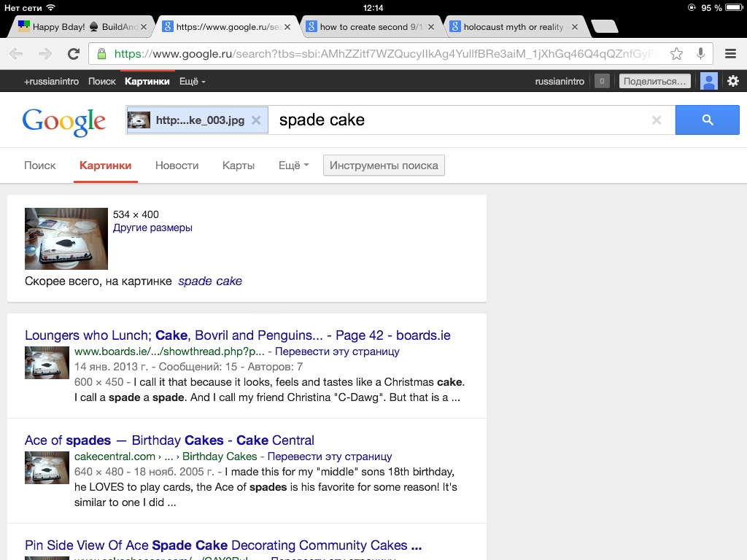
Task: Clear the spade cake search text
Action: [x=657, y=120]
